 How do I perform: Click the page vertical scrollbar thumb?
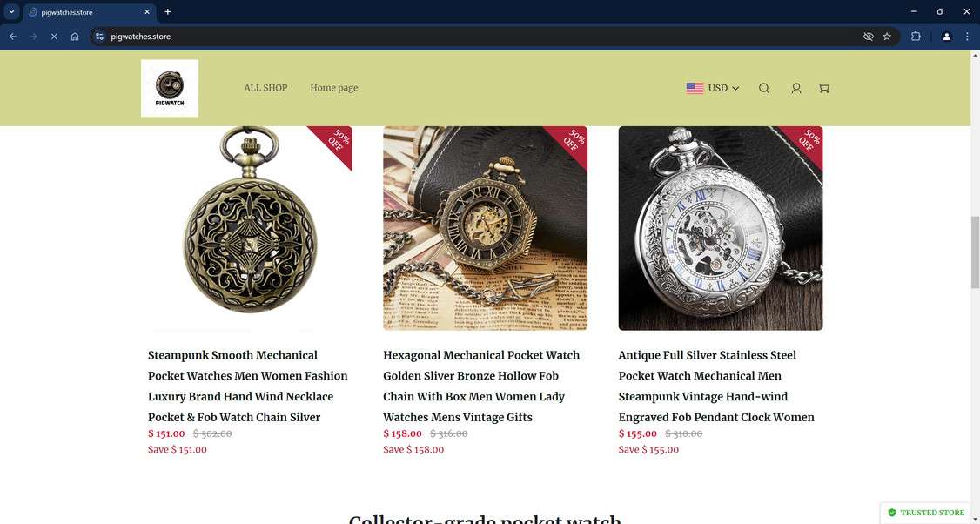(x=975, y=250)
